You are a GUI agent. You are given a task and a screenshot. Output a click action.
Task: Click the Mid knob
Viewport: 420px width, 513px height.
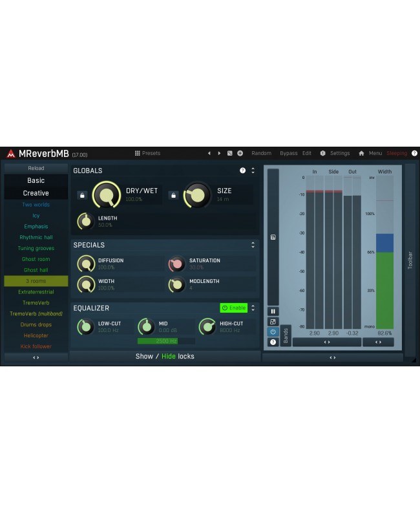coord(146,326)
